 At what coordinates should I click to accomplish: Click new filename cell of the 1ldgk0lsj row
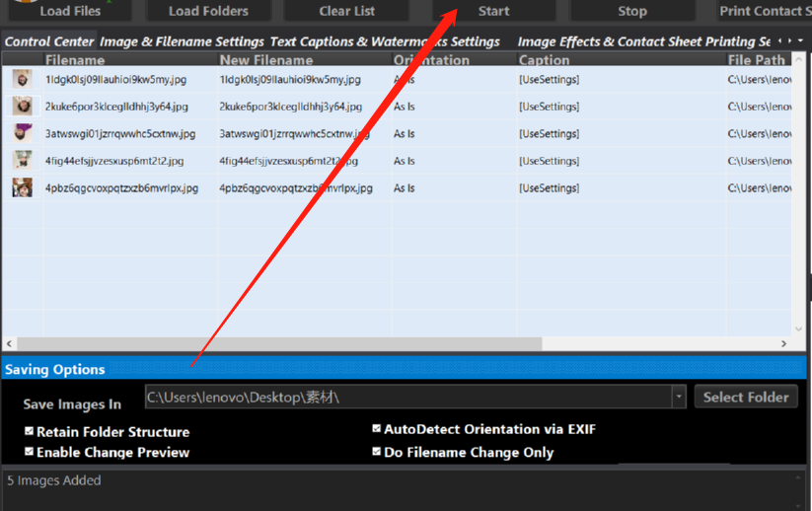(290, 80)
